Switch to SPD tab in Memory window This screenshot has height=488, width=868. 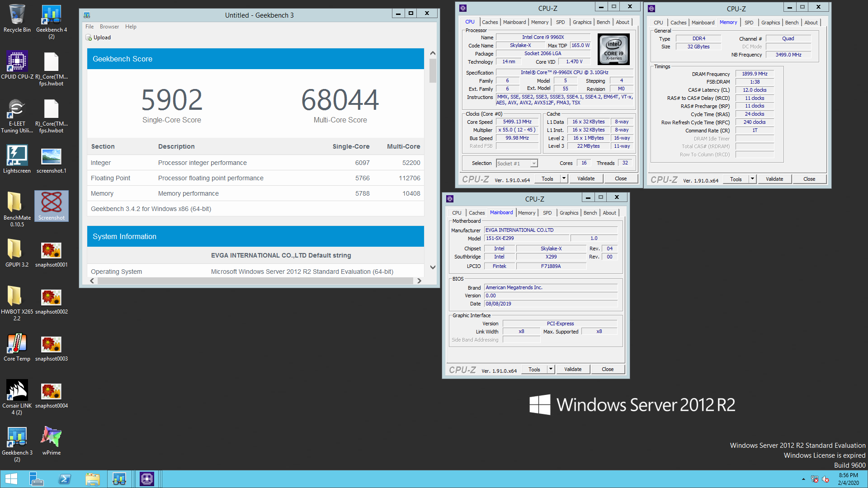click(749, 23)
